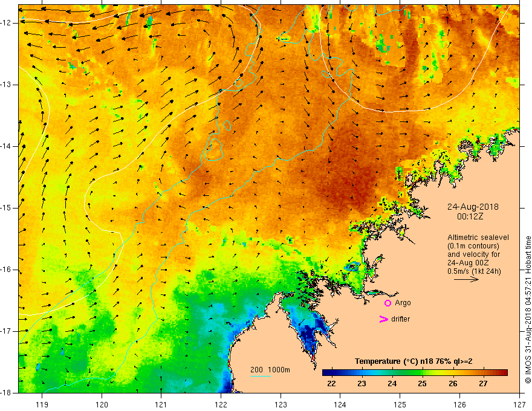Screen dimensions: 532x411
Task: Click the longitude axis label 127
Action: (x=519, y=404)
